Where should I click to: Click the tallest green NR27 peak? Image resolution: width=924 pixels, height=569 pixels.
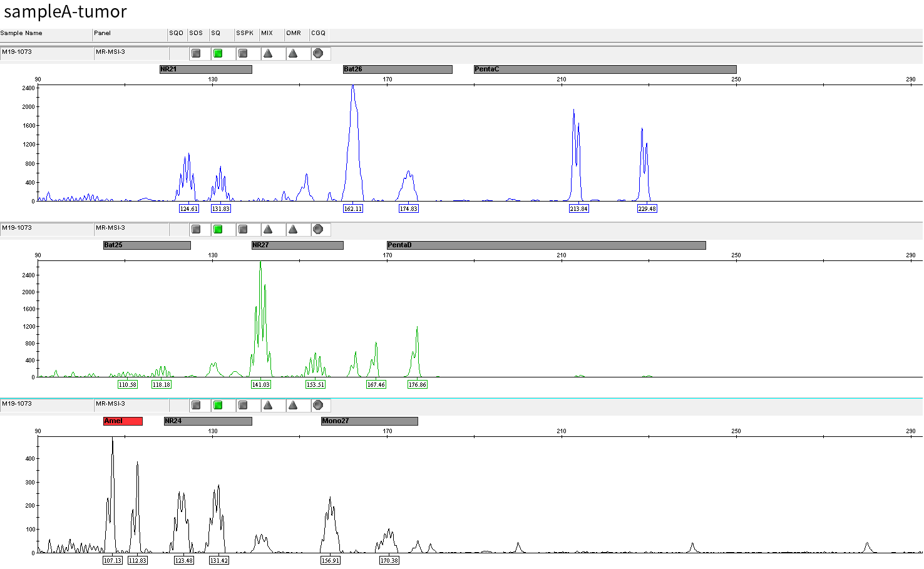click(261, 319)
